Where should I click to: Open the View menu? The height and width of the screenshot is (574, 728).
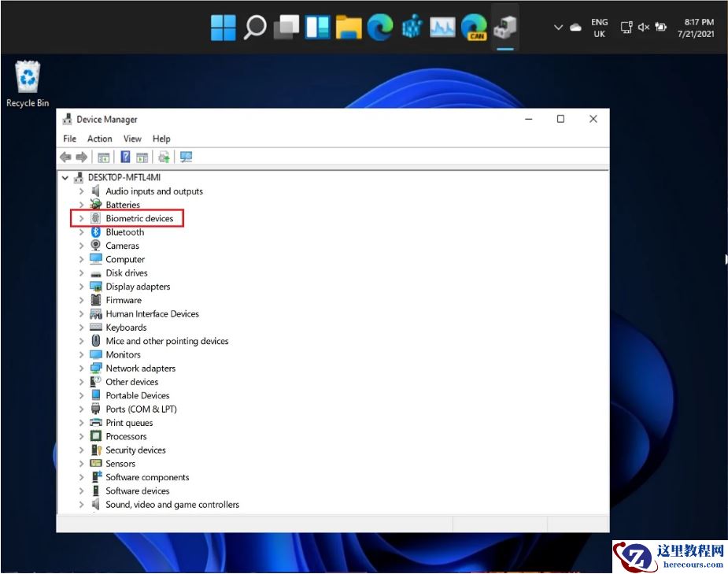tap(132, 139)
